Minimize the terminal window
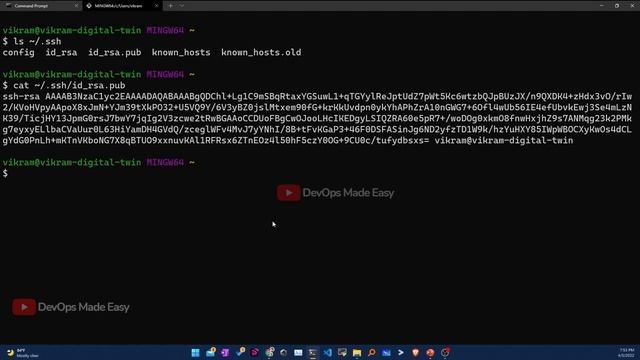This screenshot has height=360, width=640. coord(602,6)
